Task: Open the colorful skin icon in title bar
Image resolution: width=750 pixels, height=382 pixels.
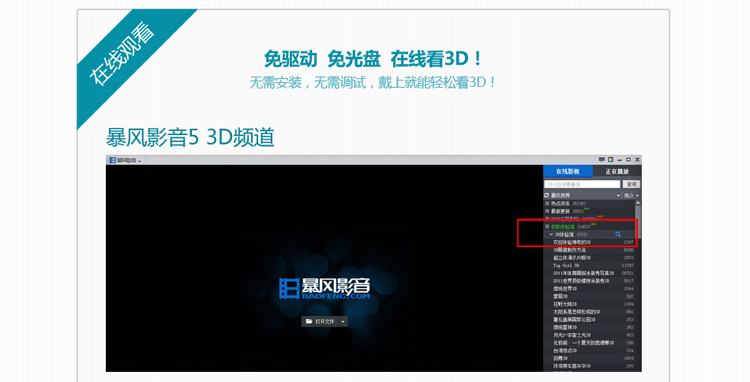Action: [x=611, y=160]
